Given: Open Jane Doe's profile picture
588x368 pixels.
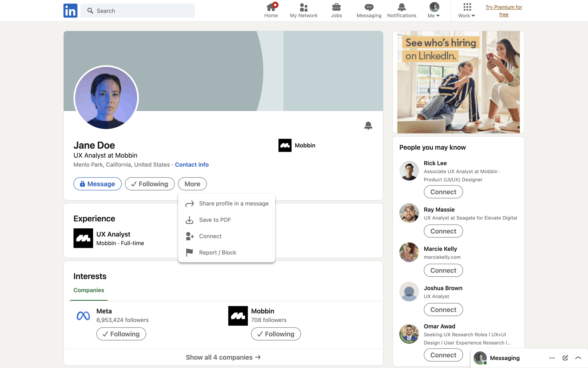Looking at the screenshot, I should [x=106, y=98].
